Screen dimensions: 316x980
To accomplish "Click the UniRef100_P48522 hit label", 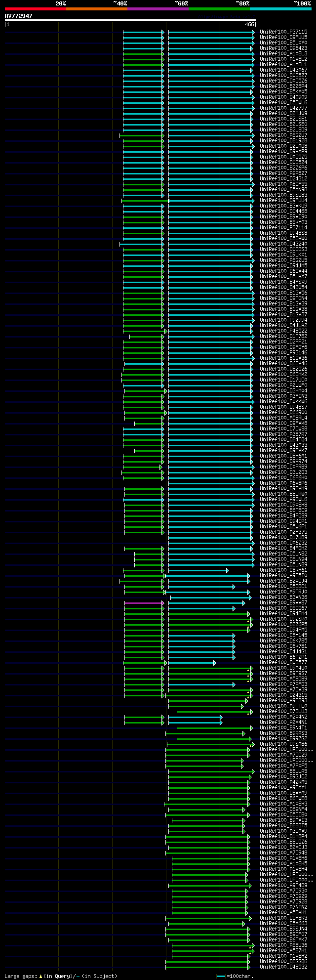I will [x=283, y=331].
